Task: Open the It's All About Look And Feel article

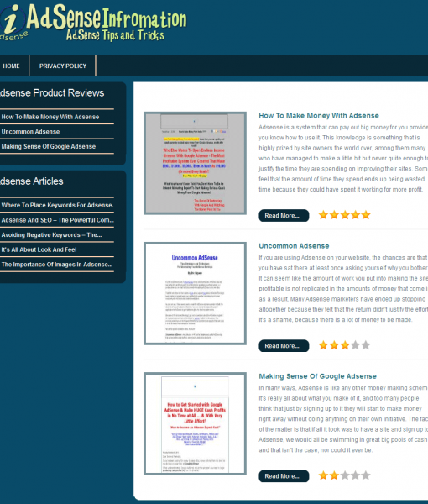Action: coord(39,249)
